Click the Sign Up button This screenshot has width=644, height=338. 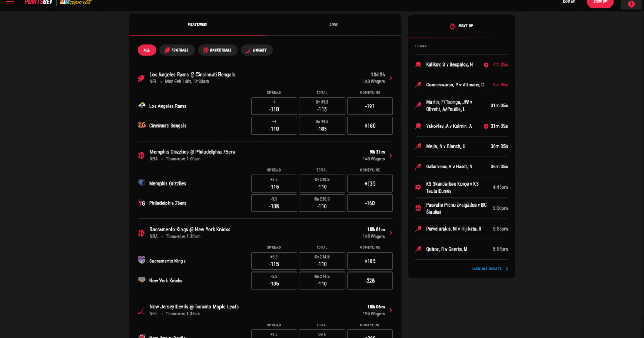600,2
